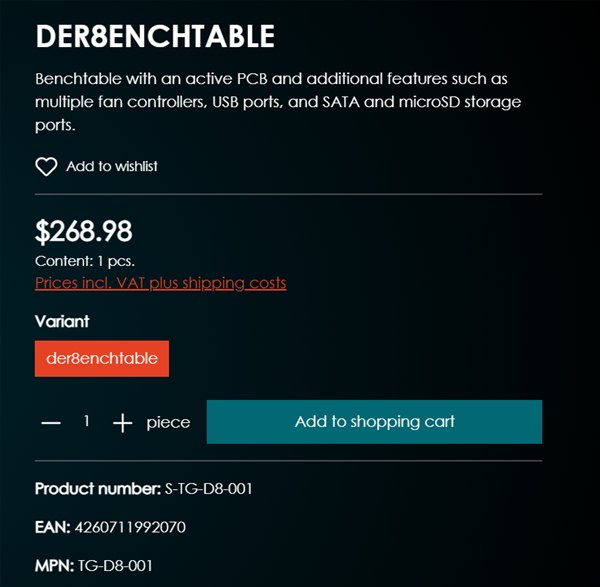Click the heart wishlist icon
600x587 pixels.
tap(46, 167)
